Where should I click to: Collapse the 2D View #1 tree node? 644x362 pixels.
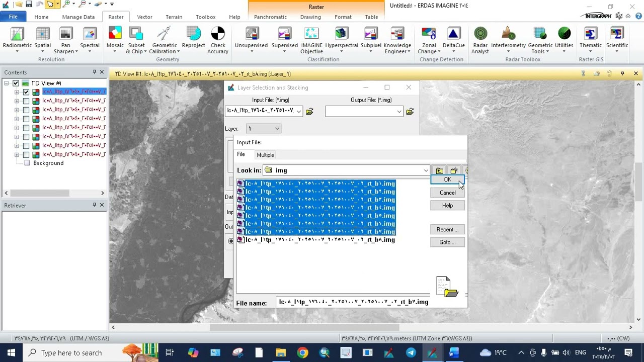click(7, 83)
